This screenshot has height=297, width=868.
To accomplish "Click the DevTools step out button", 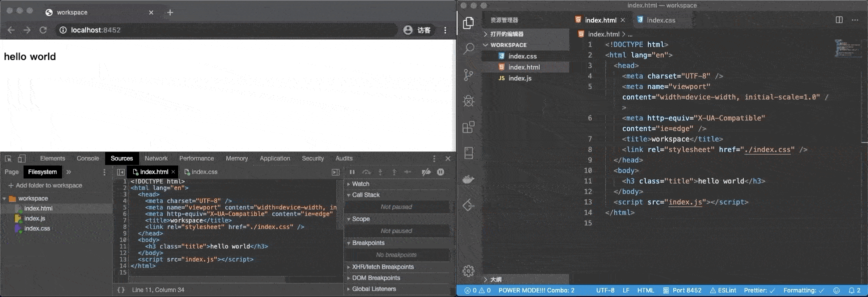I will click(394, 172).
